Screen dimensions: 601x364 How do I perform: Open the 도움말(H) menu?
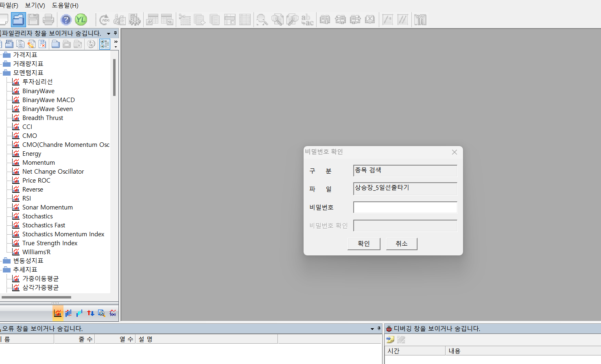[x=65, y=5]
